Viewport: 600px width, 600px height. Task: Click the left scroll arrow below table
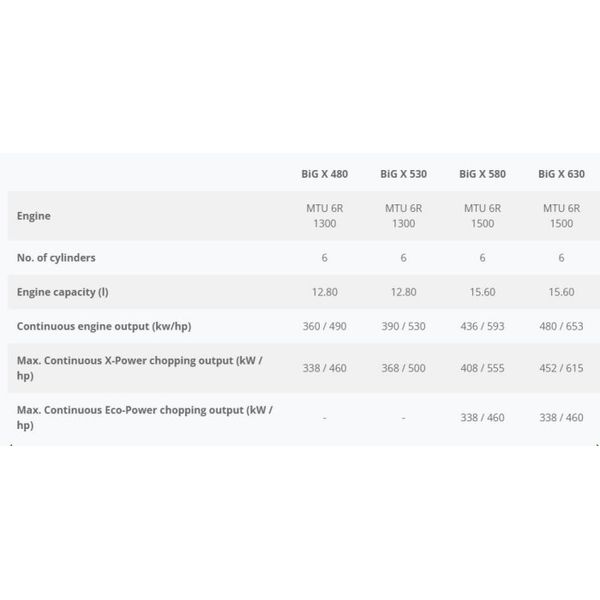point(11,445)
